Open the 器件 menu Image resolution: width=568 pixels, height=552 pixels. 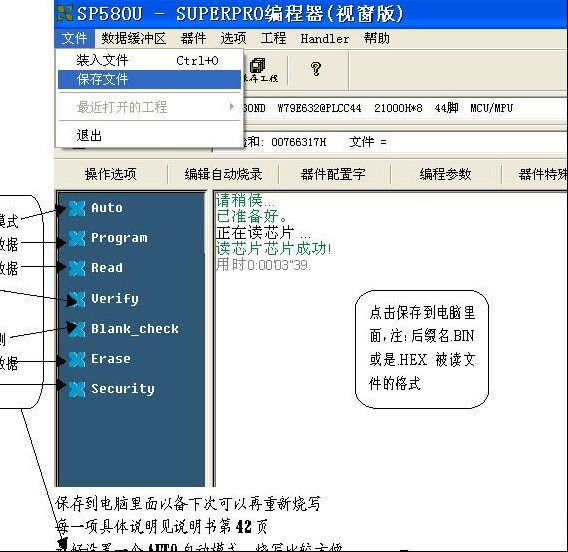coord(193,38)
